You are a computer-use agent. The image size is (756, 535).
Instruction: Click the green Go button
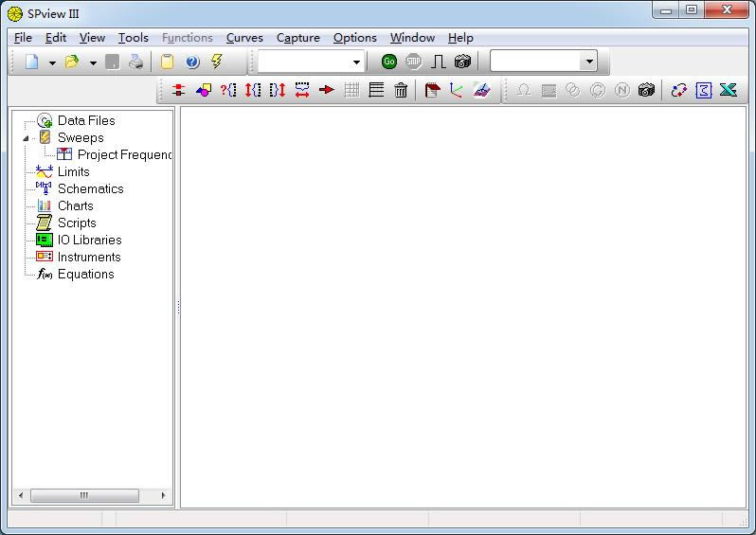click(x=388, y=62)
